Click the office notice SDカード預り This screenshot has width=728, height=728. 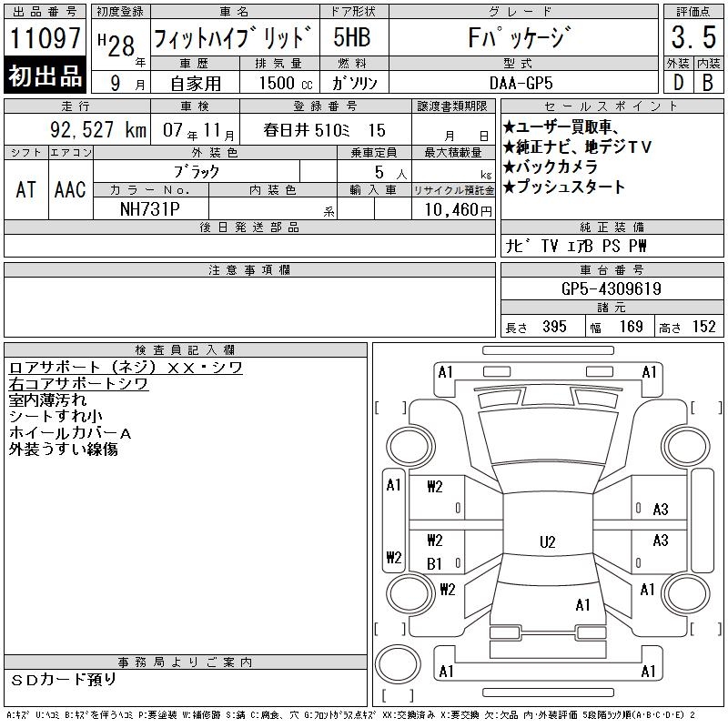[x=63, y=679]
